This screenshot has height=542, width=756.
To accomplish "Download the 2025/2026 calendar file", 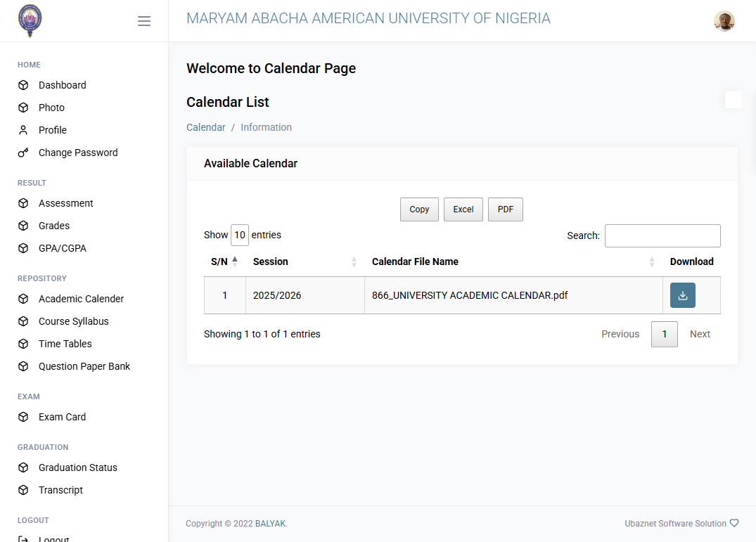I will click(682, 295).
